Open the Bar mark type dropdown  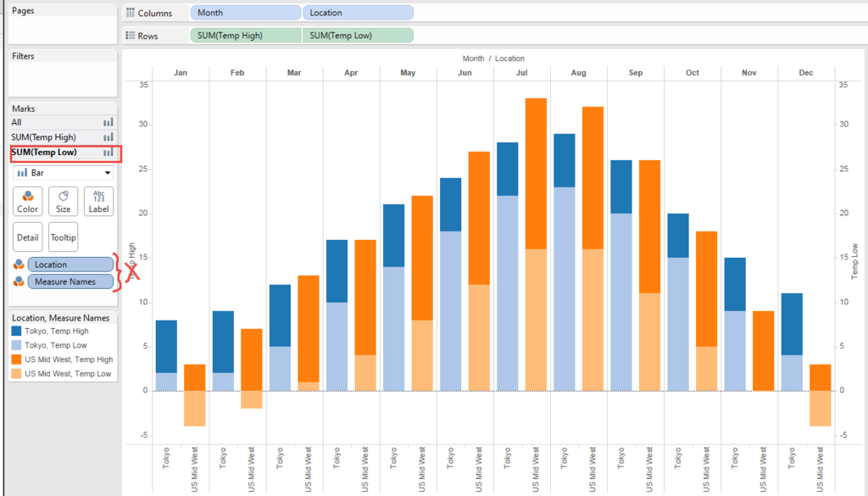(x=63, y=173)
